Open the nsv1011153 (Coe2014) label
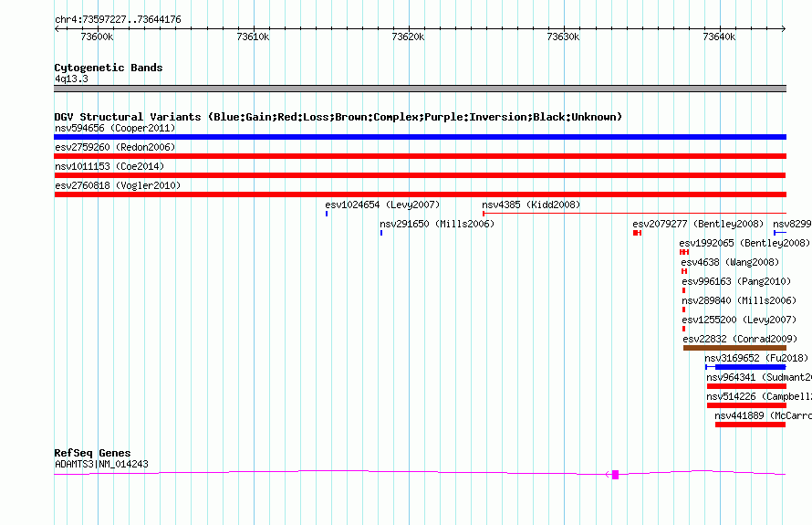 (109, 166)
